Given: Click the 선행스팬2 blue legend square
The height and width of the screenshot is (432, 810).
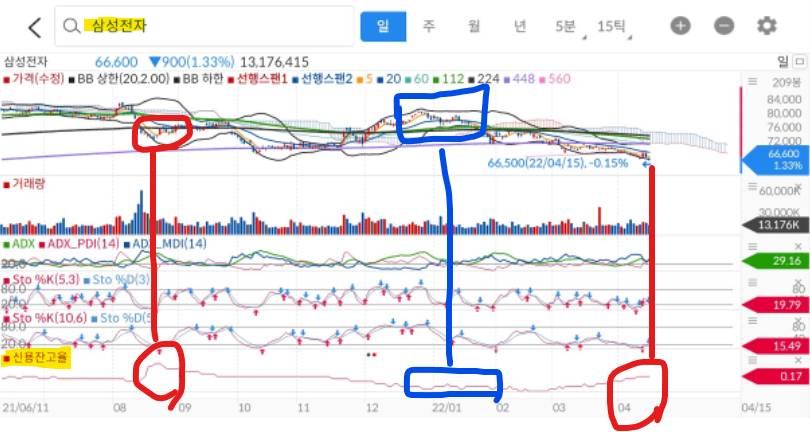Looking at the screenshot, I should tap(295, 80).
